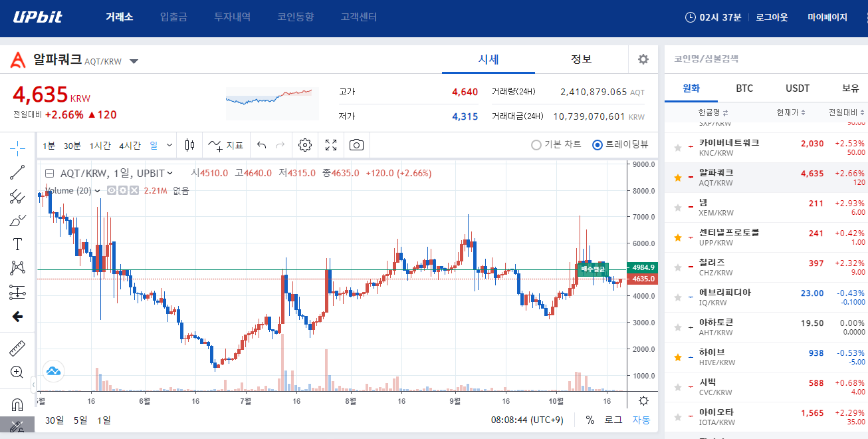Screen dimensions: 868x439
Task: Sort coin list by 현재가
Action: (x=791, y=112)
